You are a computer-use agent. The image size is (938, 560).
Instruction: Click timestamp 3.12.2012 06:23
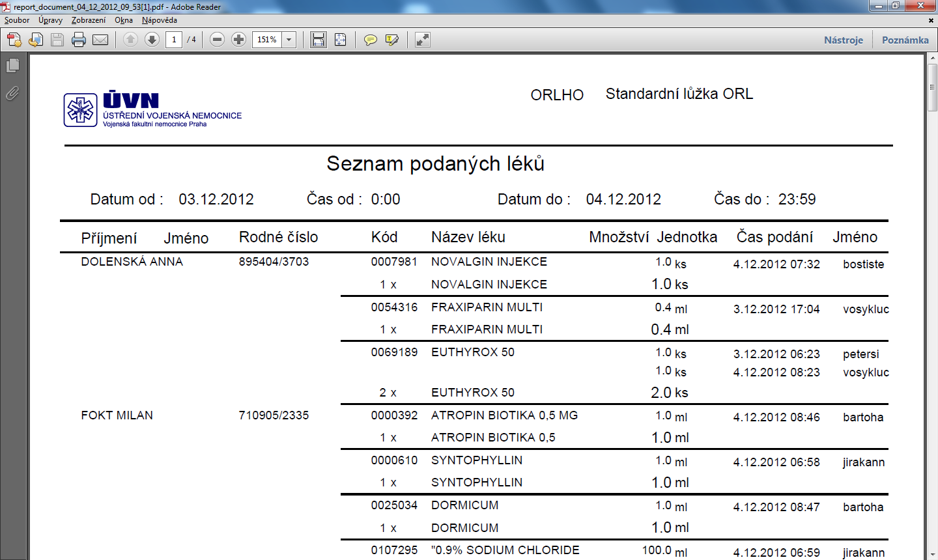776,354
